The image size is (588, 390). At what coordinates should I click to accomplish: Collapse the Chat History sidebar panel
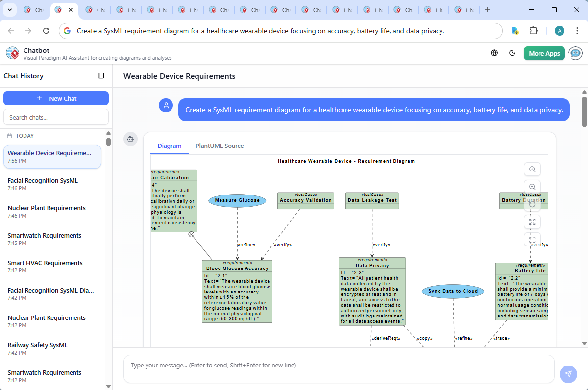click(x=101, y=75)
